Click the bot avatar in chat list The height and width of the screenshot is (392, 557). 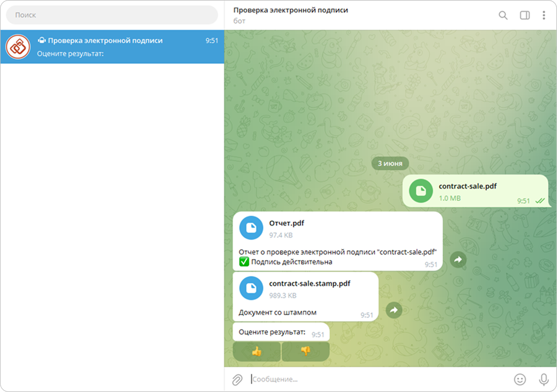18,47
